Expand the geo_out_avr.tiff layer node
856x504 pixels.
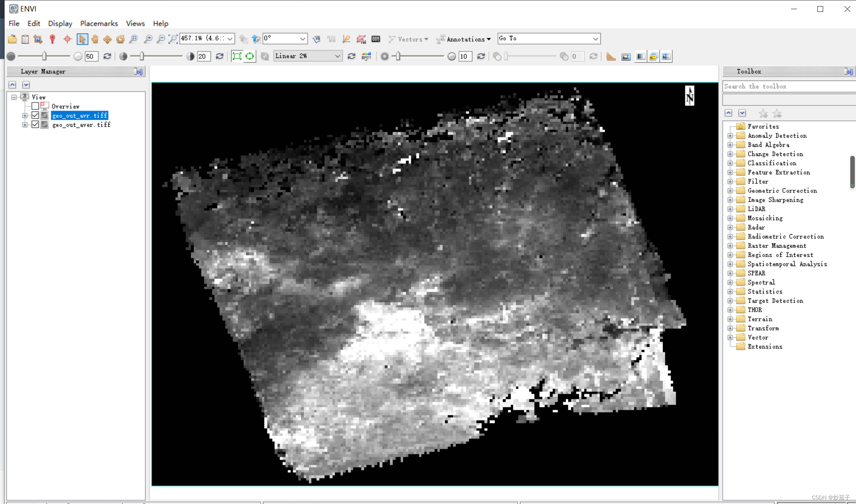pos(25,115)
